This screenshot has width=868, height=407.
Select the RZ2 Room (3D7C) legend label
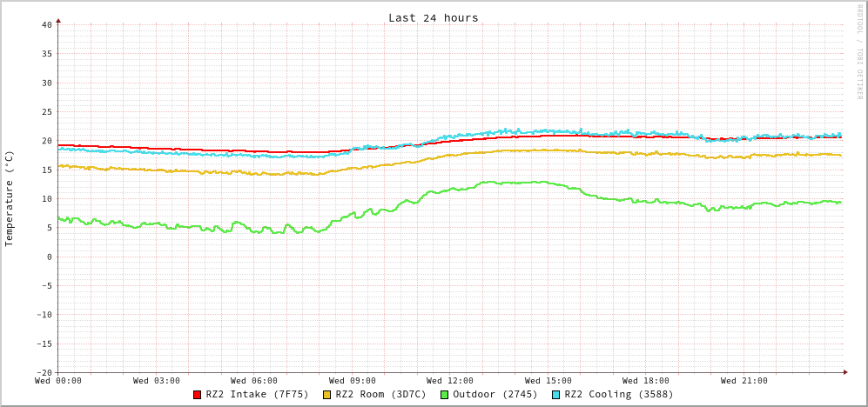tap(380, 394)
